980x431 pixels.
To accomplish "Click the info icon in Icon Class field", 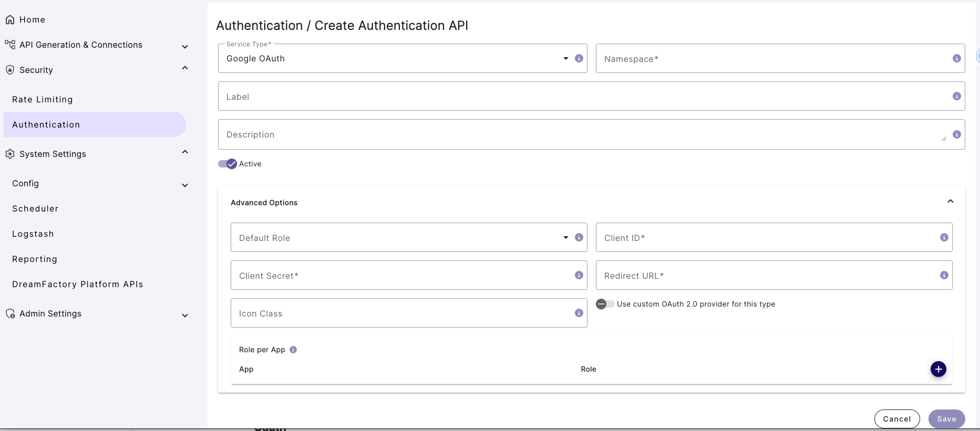I will pos(579,313).
